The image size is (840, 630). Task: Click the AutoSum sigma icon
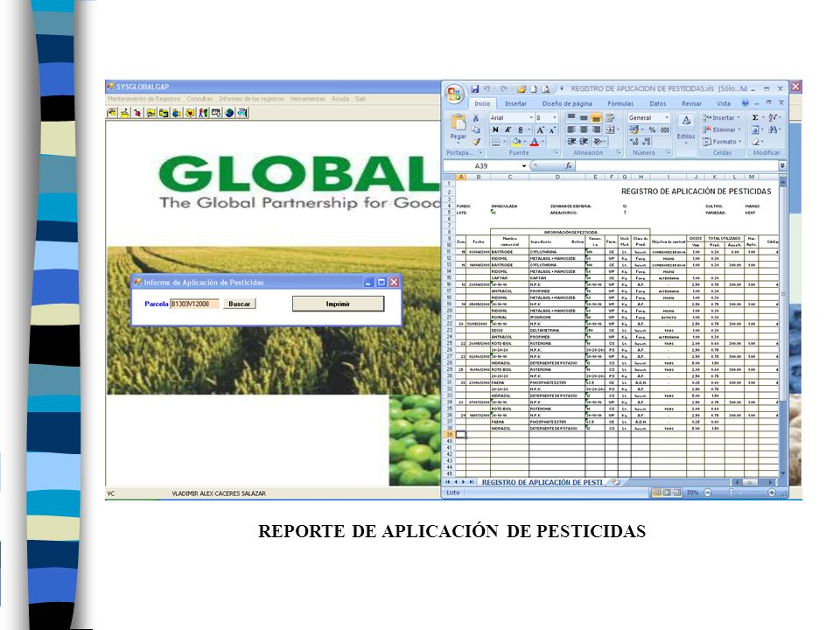point(755,118)
